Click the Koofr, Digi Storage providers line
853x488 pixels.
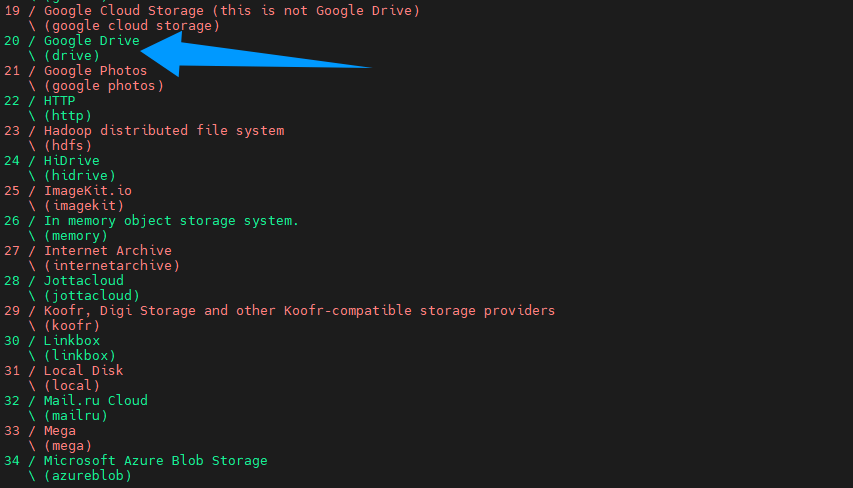click(299, 311)
